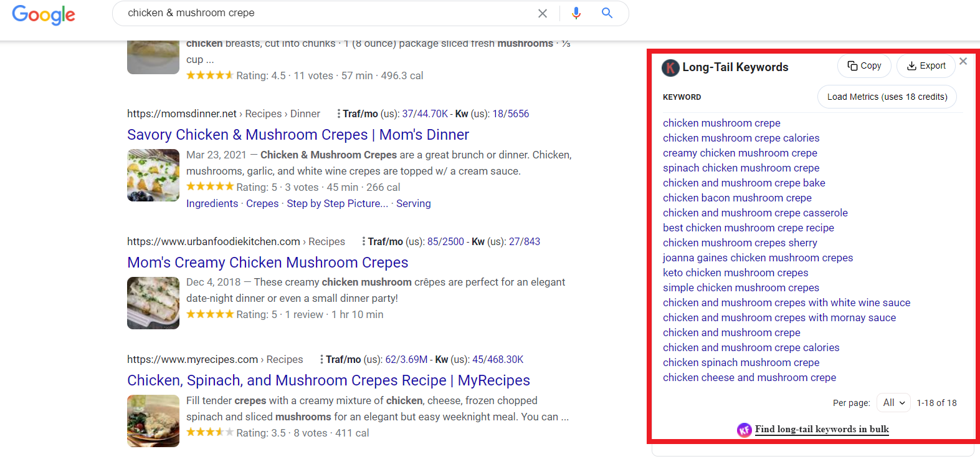Select keyword 'chicken mushroom crepes sherry'

pos(740,243)
